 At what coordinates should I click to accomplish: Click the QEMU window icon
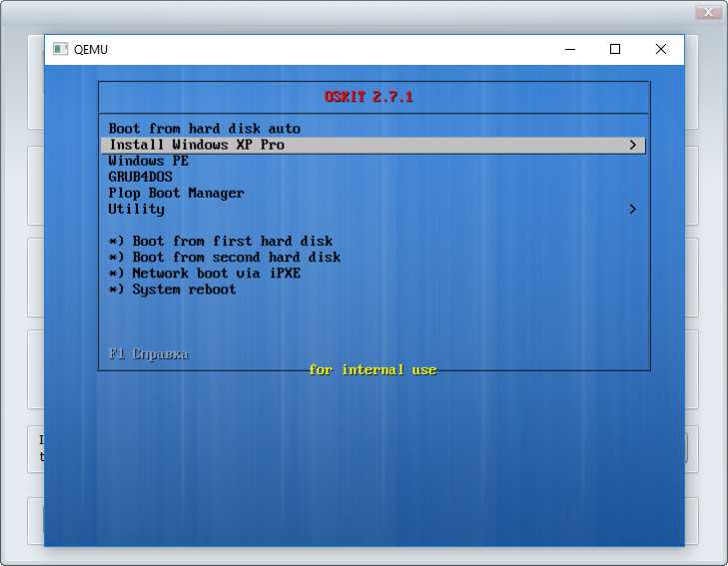tap(60, 49)
